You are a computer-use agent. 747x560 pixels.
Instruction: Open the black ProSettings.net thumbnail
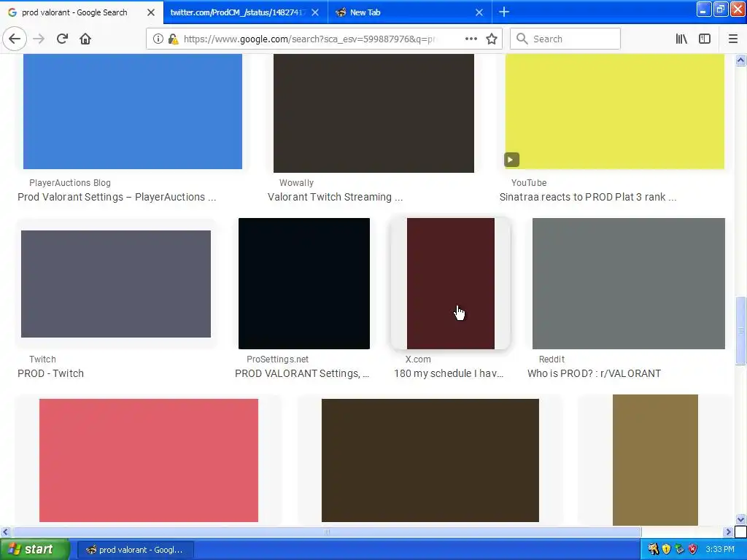304,284
